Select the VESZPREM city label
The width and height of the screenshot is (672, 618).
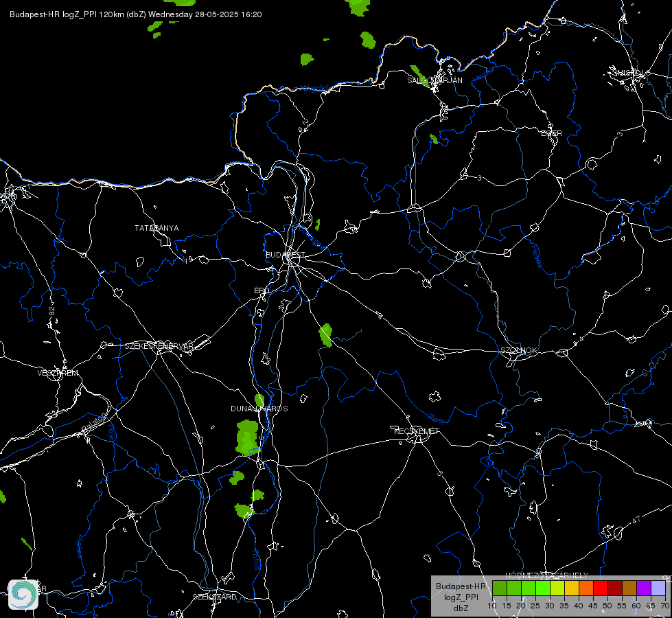tap(58, 373)
